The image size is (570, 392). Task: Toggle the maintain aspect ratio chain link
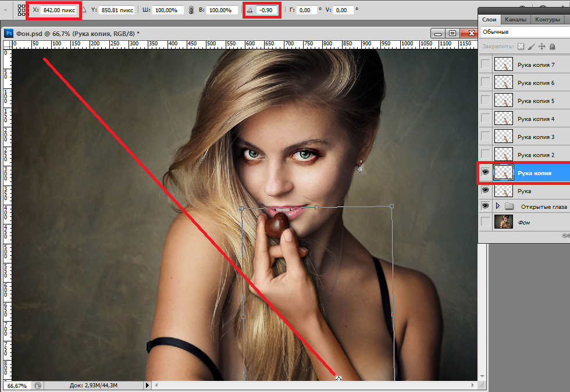point(191,10)
